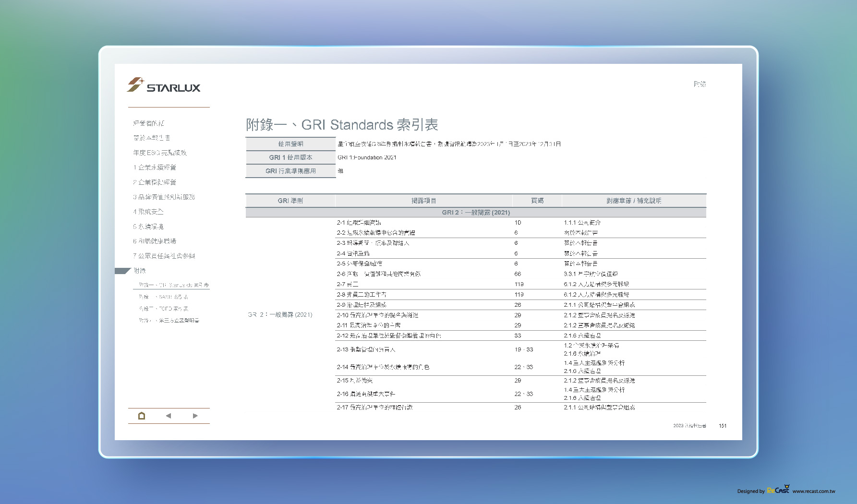The image size is (857, 504).
Task: Click the 'GRI 1: Foundation 2021' value
Action: (367, 157)
